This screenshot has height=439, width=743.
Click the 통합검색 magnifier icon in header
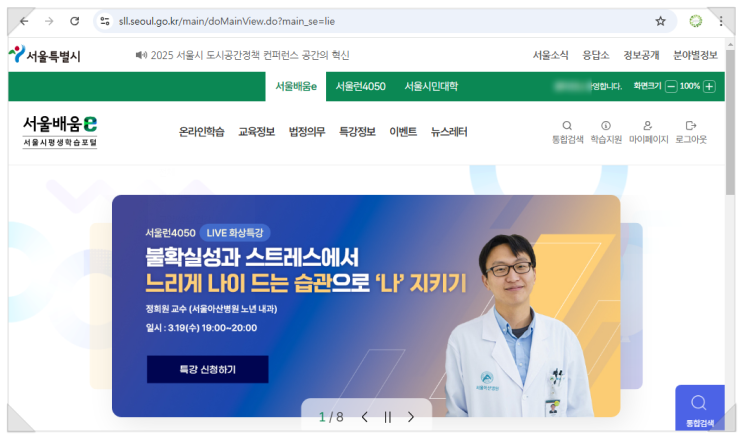click(x=567, y=126)
